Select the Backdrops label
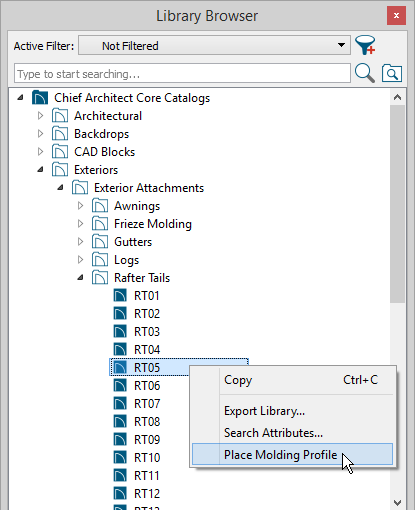The width and height of the screenshot is (415, 510). pos(101,134)
